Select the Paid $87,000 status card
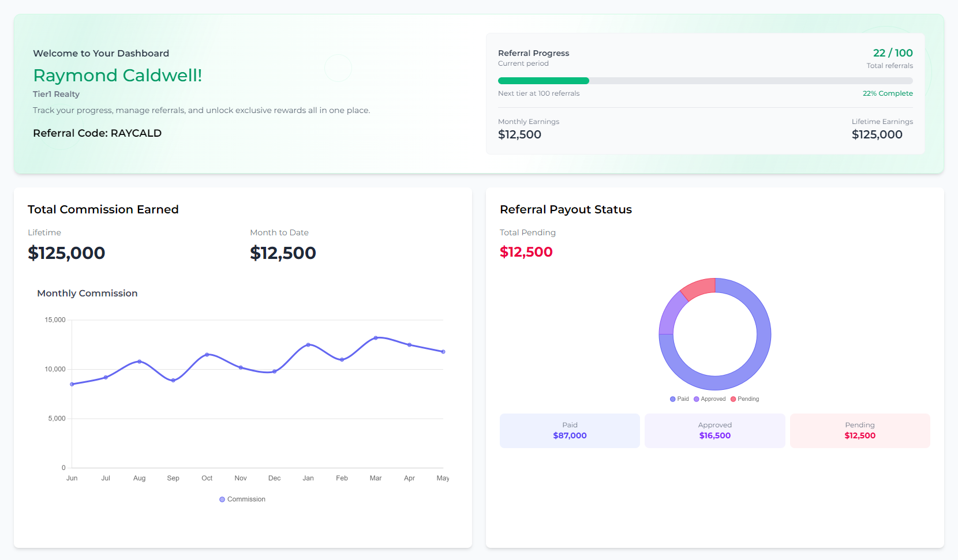This screenshot has height=560, width=958. tap(570, 431)
